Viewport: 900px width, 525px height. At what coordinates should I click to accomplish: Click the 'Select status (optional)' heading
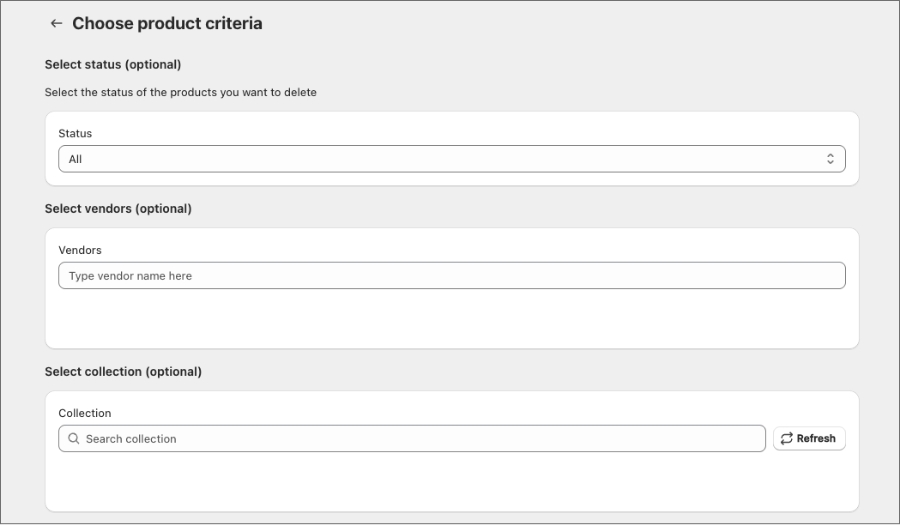click(x=113, y=64)
